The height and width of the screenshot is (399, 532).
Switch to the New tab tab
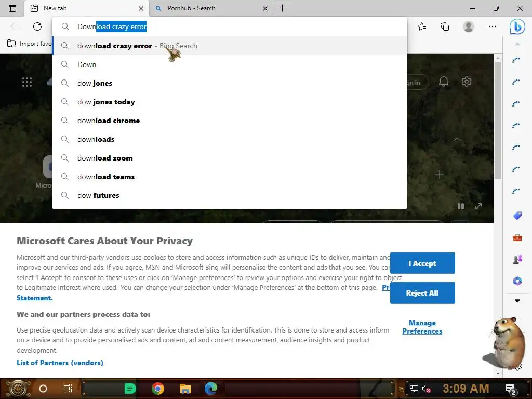pos(87,8)
